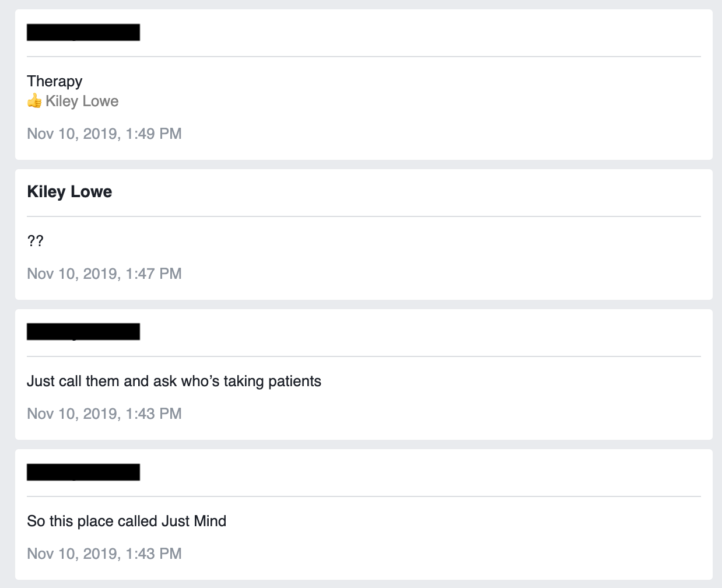Viewport: 722px width, 588px height.
Task: Click the "Therapy" message text
Action: tap(55, 81)
